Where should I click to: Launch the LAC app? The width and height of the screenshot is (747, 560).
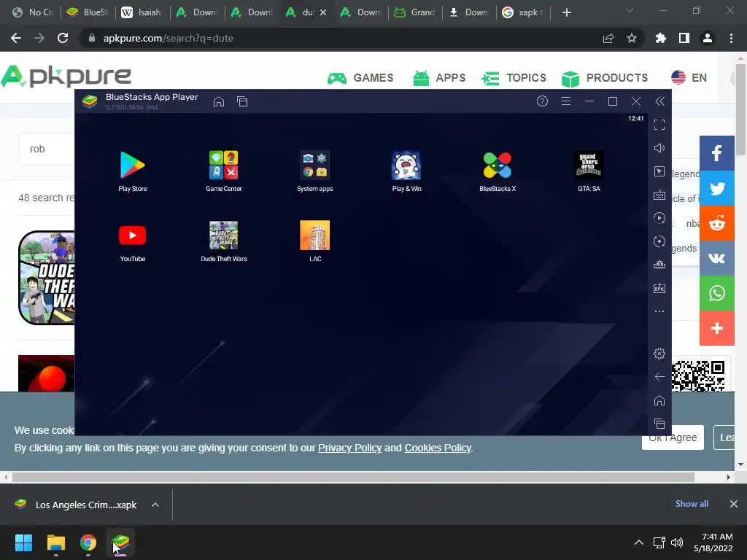pyautogui.click(x=315, y=241)
